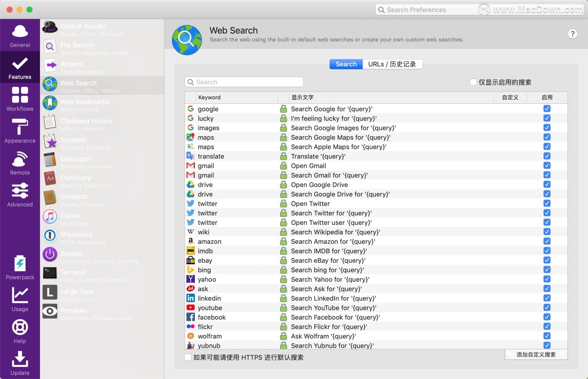Select System power icon

click(50, 254)
